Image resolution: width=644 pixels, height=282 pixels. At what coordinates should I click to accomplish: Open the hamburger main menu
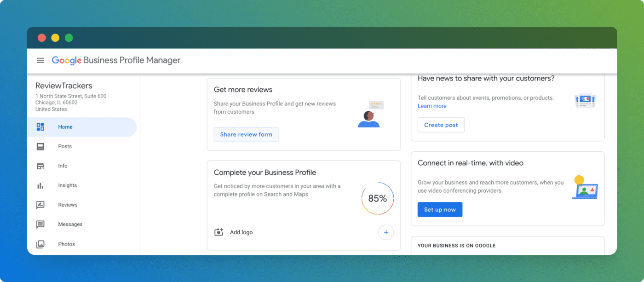(x=40, y=60)
